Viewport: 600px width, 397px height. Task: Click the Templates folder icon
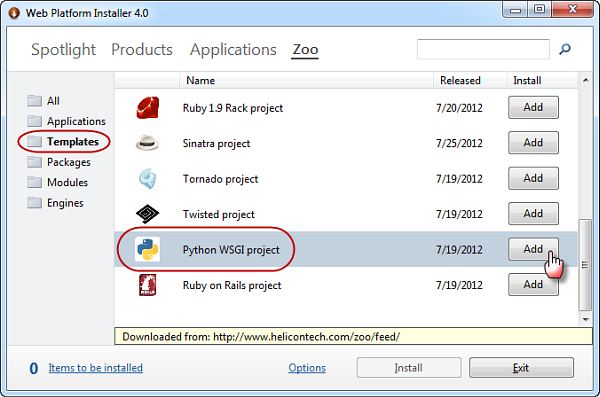tap(34, 141)
